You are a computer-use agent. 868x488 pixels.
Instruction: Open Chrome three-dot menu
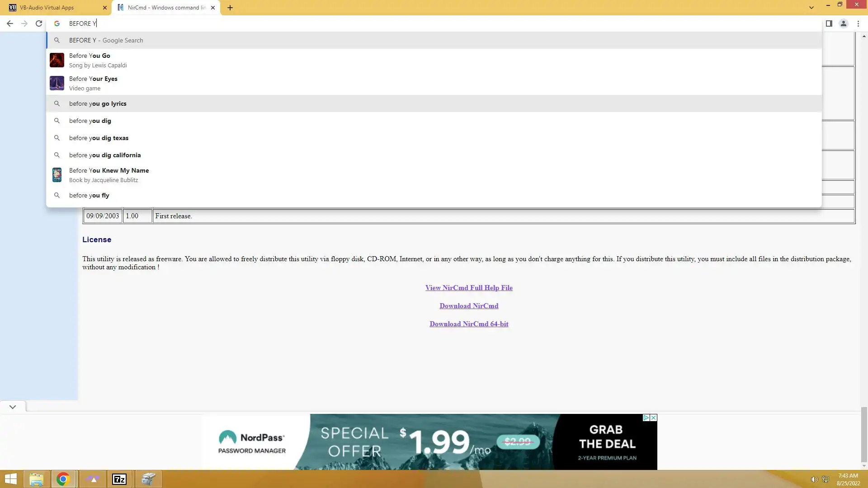coord(858,23)
